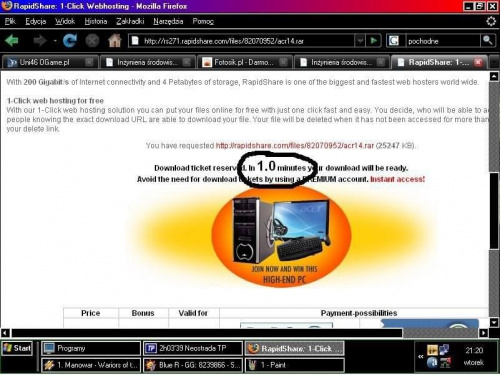Open the home page icon
Viewport: 500px width, 375px height.
tap(114, 41)
